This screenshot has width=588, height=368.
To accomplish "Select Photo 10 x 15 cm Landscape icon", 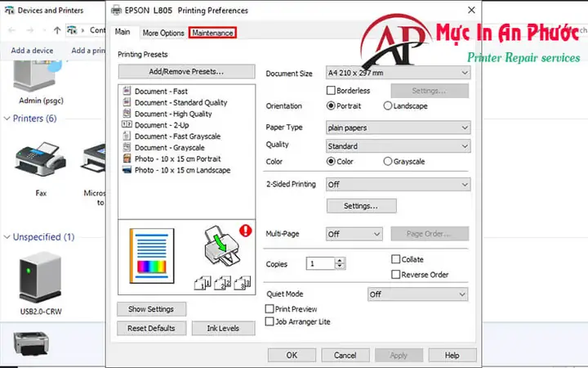I will [x=127, y=170].
